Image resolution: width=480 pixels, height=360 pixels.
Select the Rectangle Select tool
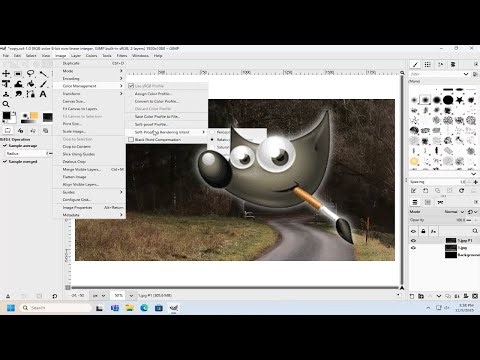(18, 73)
